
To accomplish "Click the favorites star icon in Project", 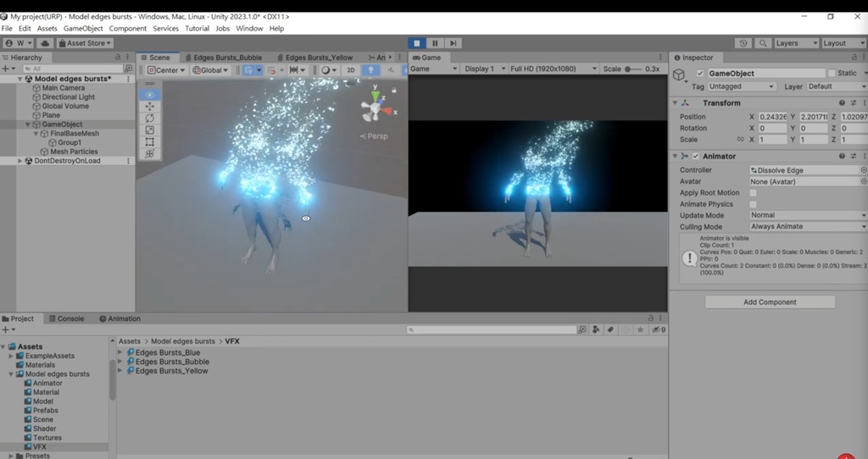I will click(x=641, y=329).
